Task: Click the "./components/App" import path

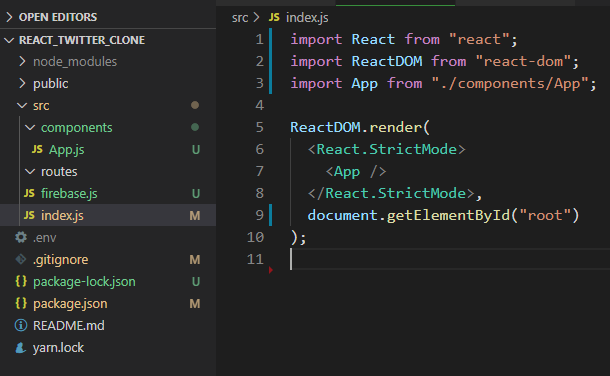Action: click(510, 83)
